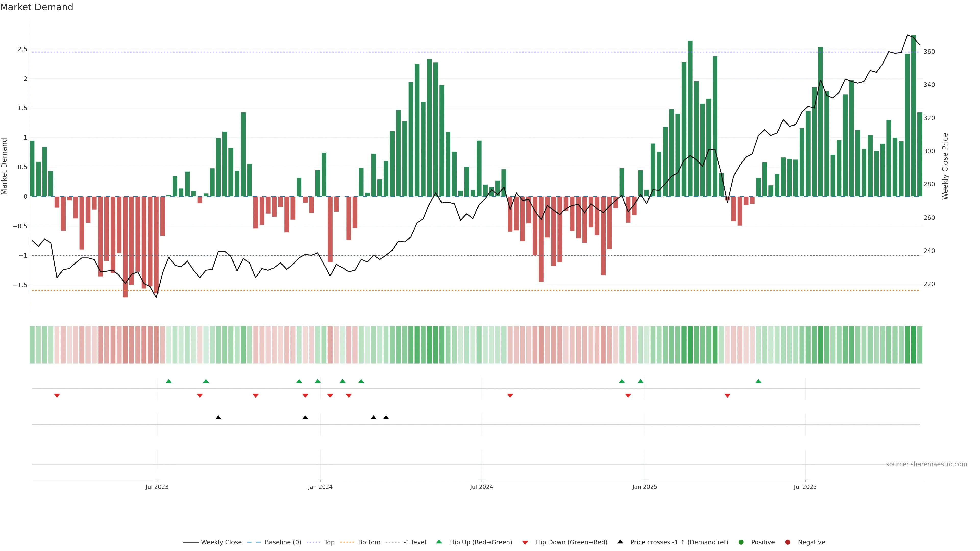
Task: Click the last green flip-up triangle marker
Action: [758, 381]
